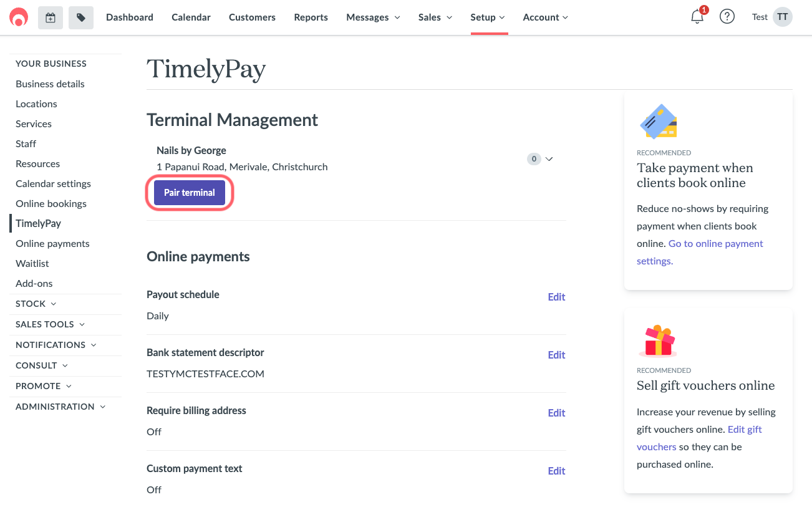The height and width of the screenshot is (507, 812).
Task: Open Resources in sidebar
Action: click(x=37, y=163)
